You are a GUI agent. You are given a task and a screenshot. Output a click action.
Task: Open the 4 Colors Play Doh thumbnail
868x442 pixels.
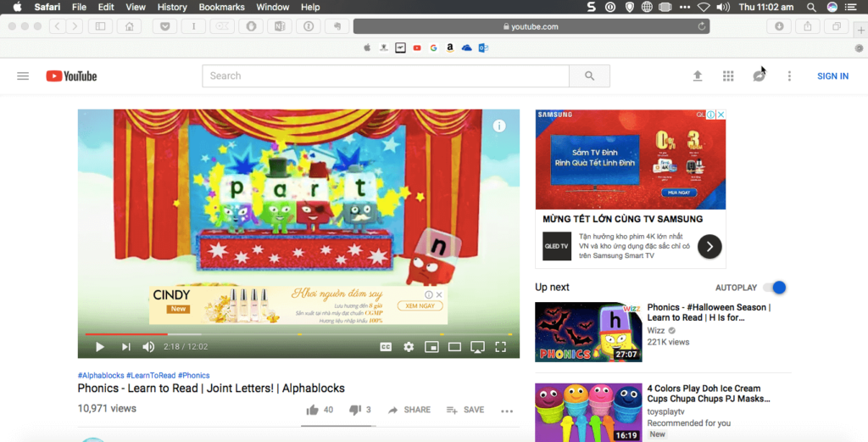(x=588, y=412)
